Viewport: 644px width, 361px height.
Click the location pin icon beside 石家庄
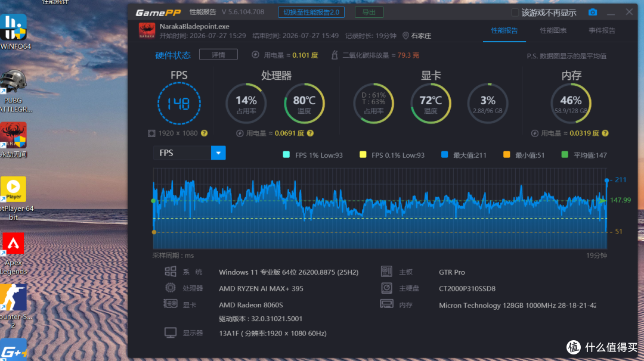pyautogui.click(x=405, y=36)
